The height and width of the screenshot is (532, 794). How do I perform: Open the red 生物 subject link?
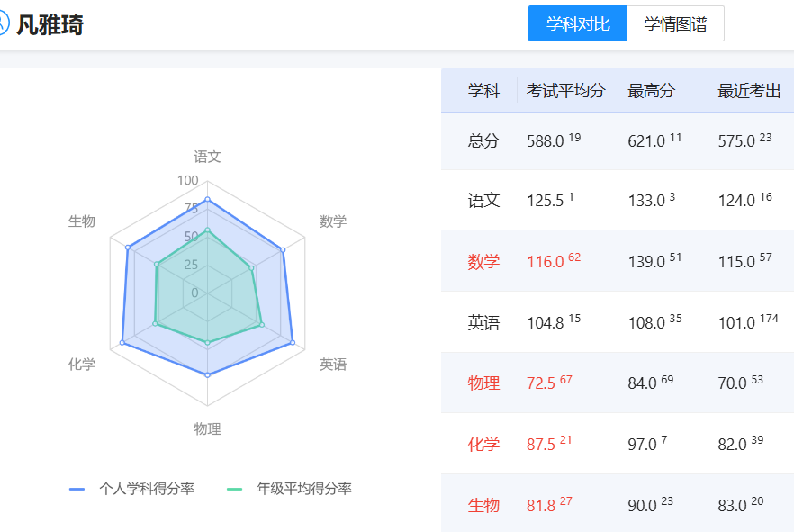483,505
